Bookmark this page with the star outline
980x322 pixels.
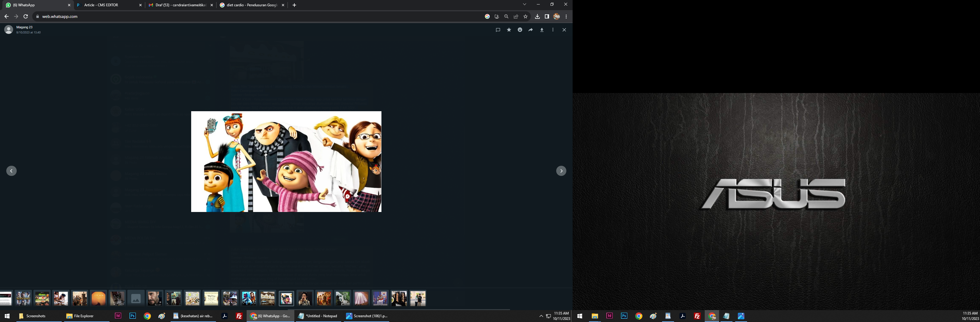pyautogui.click(x=525, y=16)
